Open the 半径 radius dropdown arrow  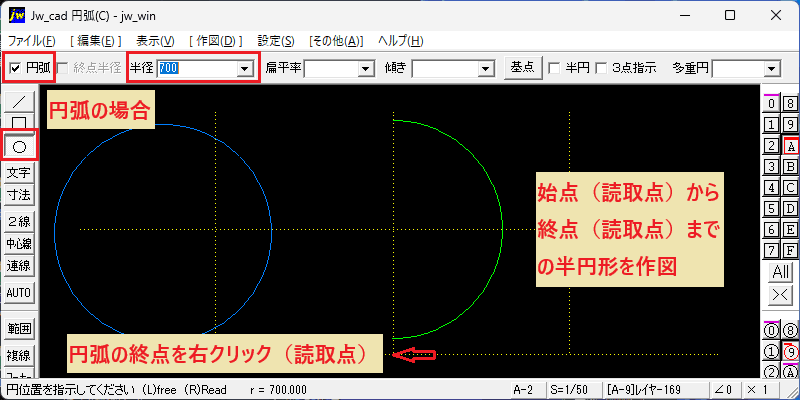coord(245,68)
